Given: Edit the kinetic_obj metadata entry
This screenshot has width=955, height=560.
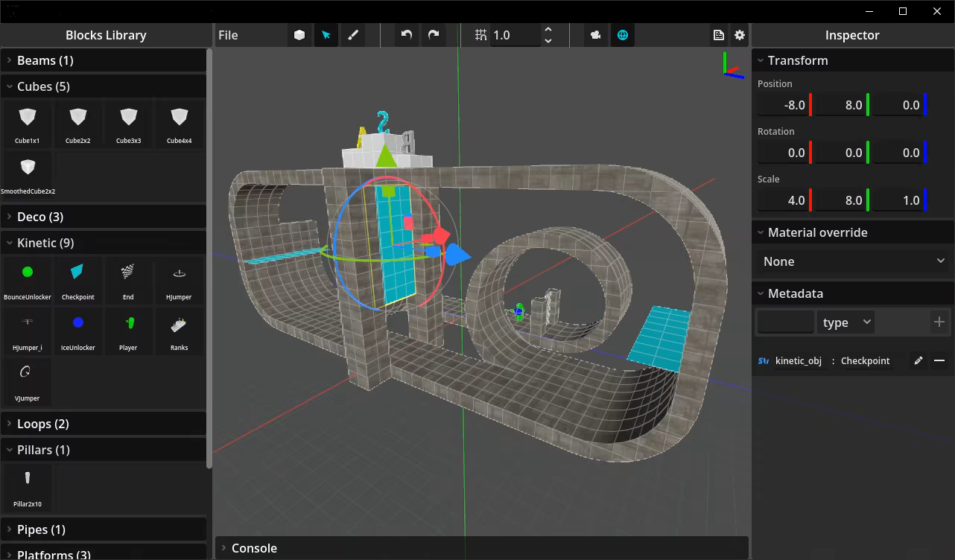Looking at the screenshot, I should click(918, 360).
